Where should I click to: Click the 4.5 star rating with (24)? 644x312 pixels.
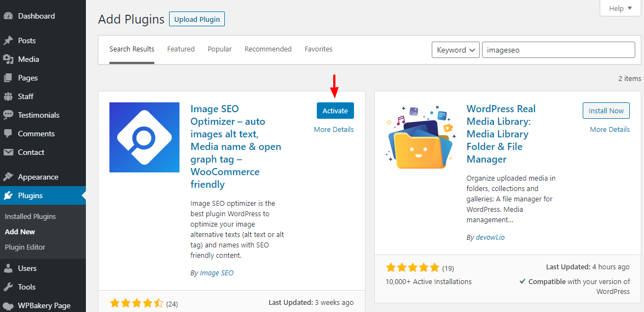[144, 304]
